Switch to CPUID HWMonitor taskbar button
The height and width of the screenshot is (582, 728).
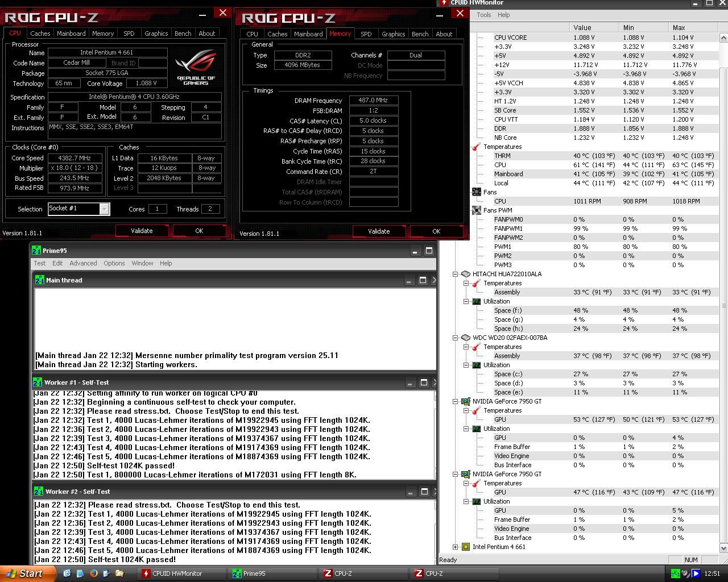click(181, 573)
